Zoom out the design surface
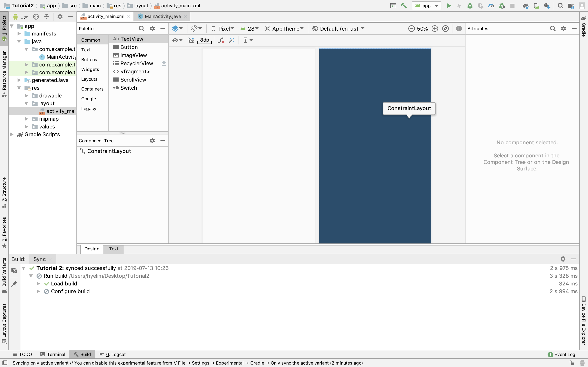Screen dimensions: 588x367 tap(411, 29)
